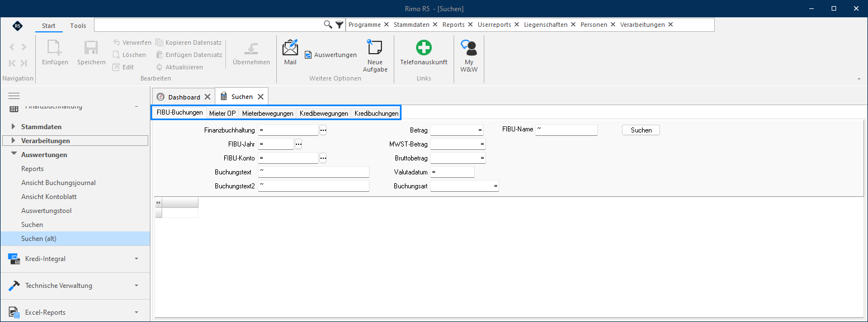The width and height of the screenshot is (868, 322).
Task: Click the Suchen button beside FIBU-Name
Action: [641, 130]
